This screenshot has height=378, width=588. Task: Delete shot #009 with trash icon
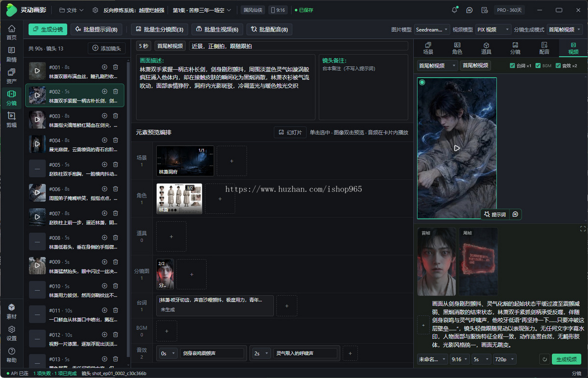[x=116, y=262]
